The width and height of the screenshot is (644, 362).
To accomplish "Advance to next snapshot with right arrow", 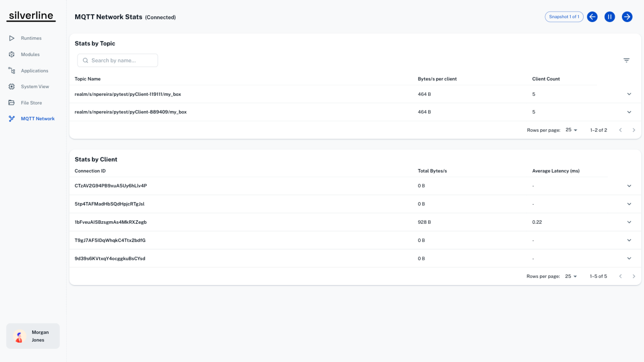I will click(x=627, y=17).
